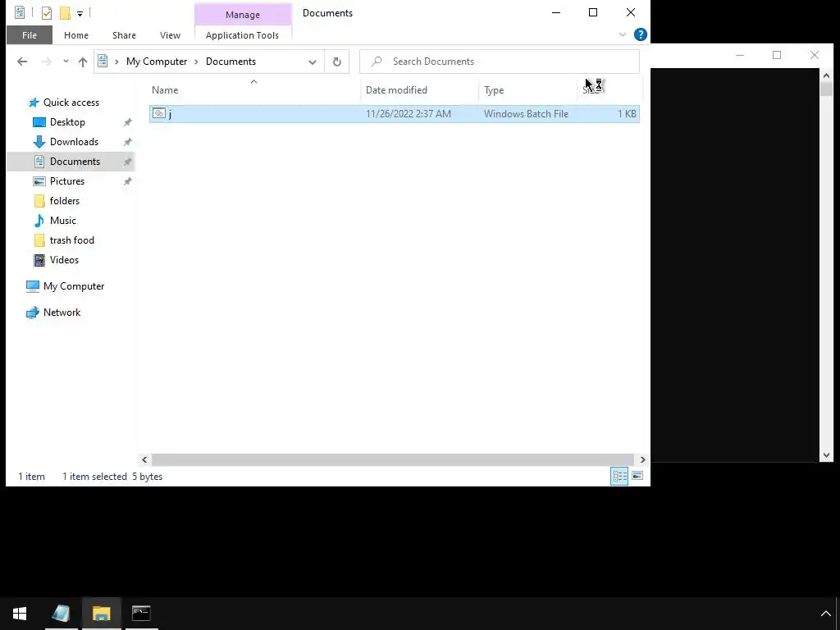Open the Customize Quick Access Toolbar dropdown
Screen dimensions: 840x630
coord(80,13)
